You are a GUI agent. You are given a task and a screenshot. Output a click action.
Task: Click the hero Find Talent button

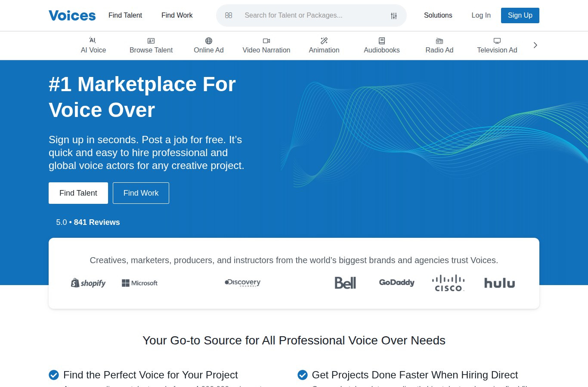tap(78, 193)
